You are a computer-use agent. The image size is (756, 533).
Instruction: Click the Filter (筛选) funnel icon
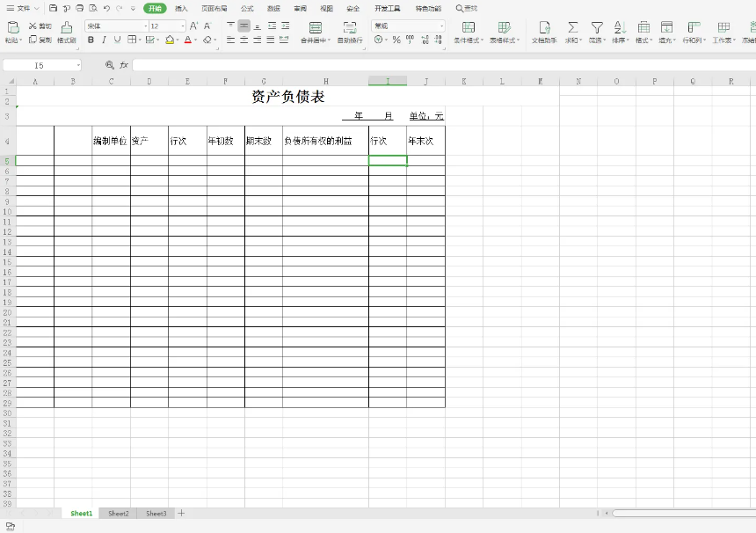597,27
